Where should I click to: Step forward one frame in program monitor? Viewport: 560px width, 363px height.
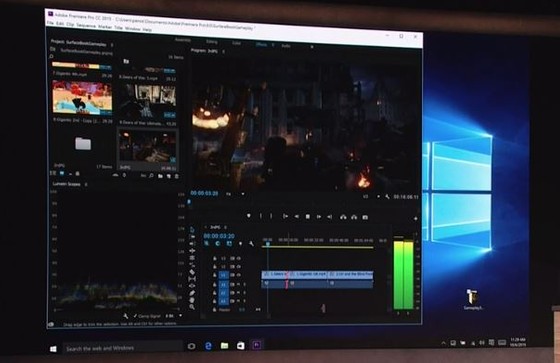tap(319, 217)
